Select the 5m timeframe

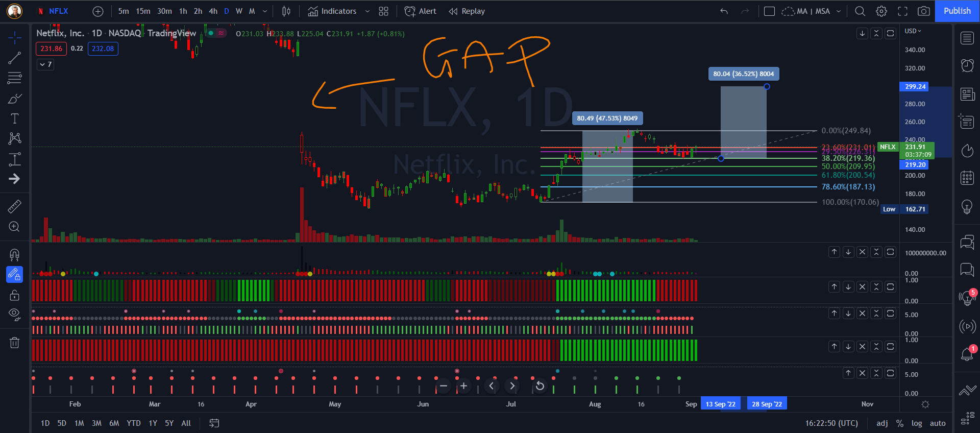click(x=124, y=11)
